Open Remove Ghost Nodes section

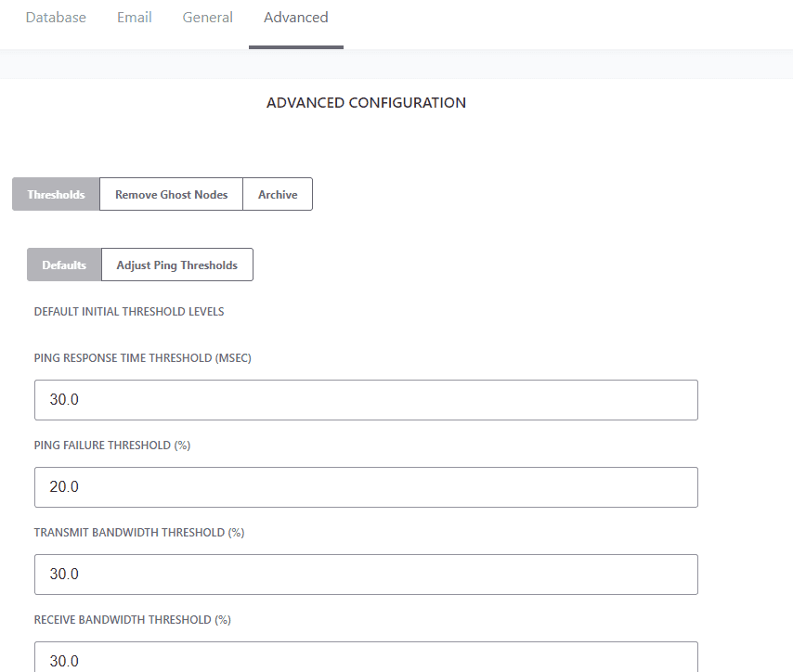pos(172,194)
